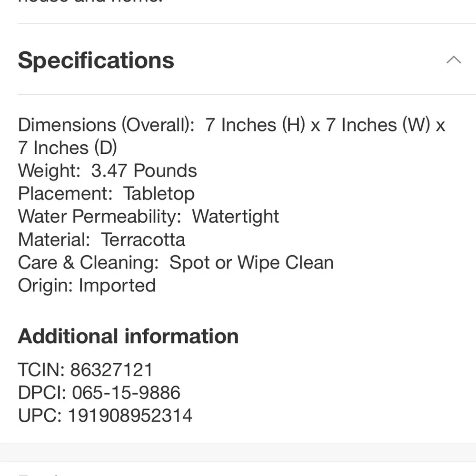This screenshot has width=476, height=476.
Task: Select the Weight 3.47 Pounds line
Action: (108, 170)
